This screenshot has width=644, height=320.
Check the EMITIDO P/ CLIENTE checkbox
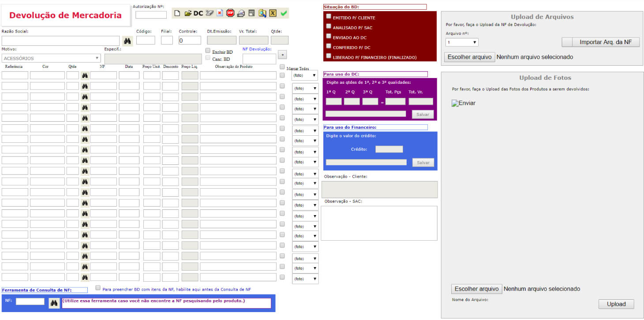point(329,16)
